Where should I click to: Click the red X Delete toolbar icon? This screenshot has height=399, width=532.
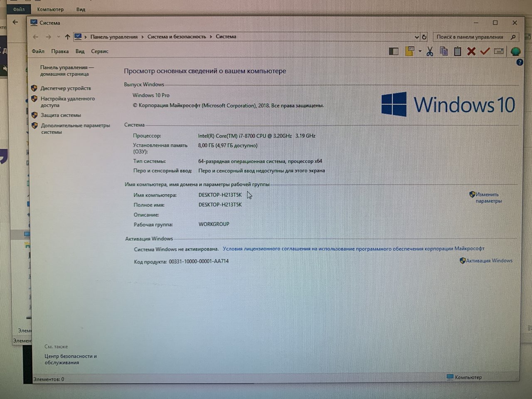(x=471, y=51)
